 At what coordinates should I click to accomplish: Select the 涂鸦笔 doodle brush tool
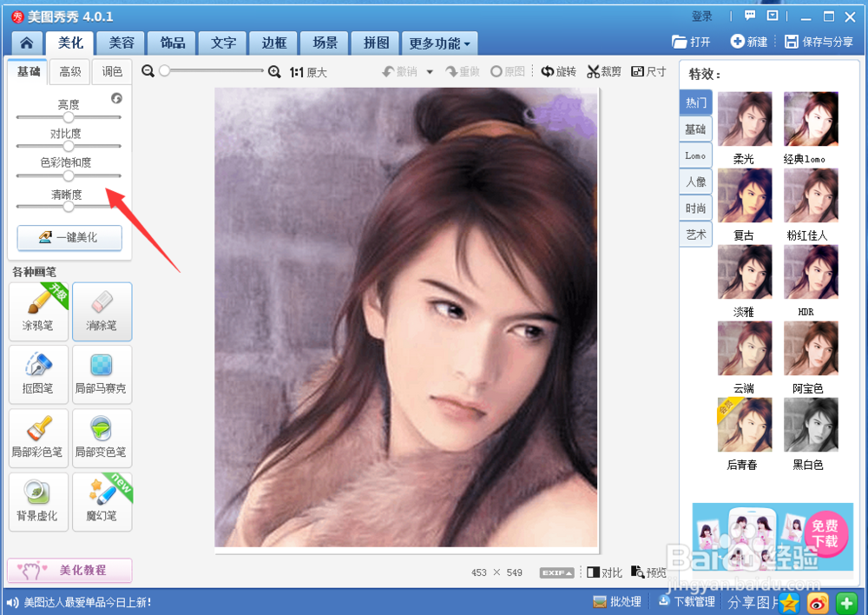38,311
